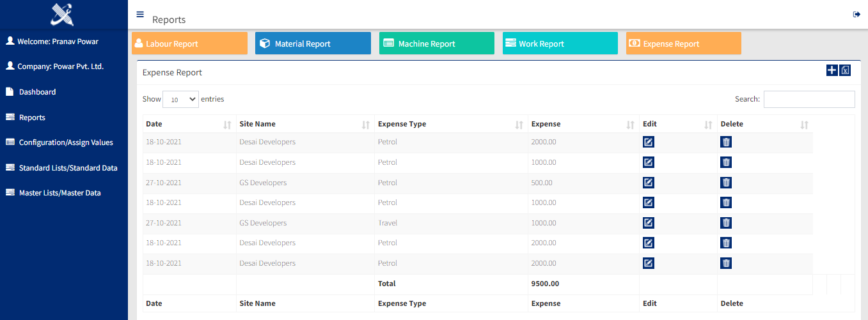Click the hamburger menu icon beside Reports

[140, 14]
